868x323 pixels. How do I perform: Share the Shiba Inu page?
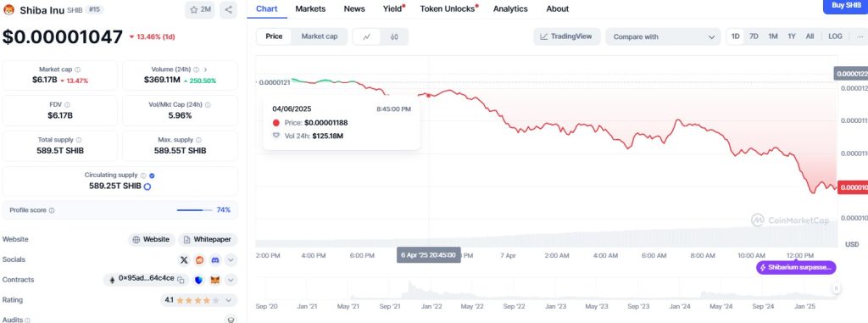[228, 9]
